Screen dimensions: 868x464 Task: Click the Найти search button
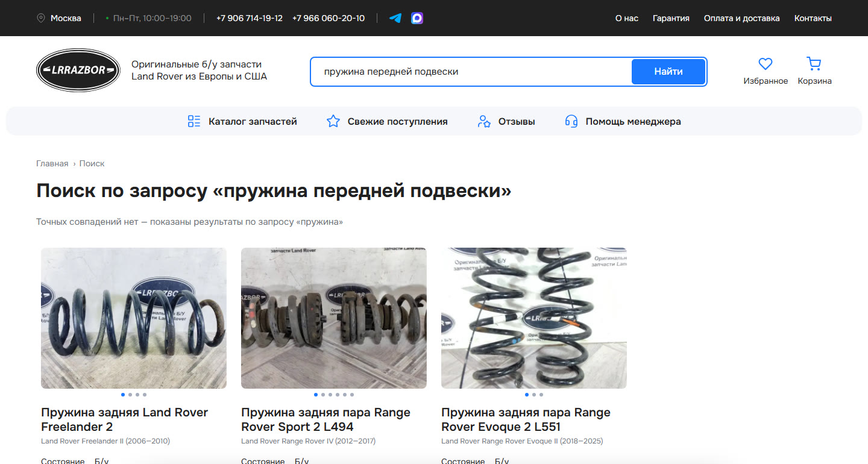point(668,72)
